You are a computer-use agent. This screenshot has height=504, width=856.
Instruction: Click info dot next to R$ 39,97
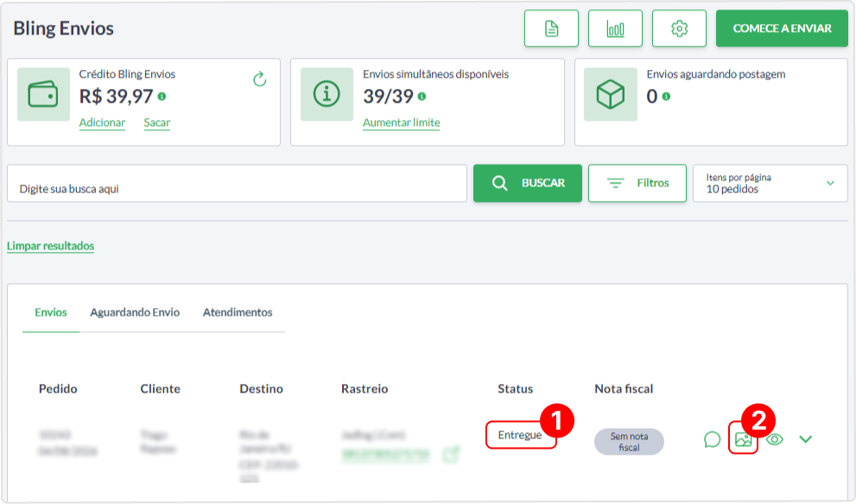(162, 97)
